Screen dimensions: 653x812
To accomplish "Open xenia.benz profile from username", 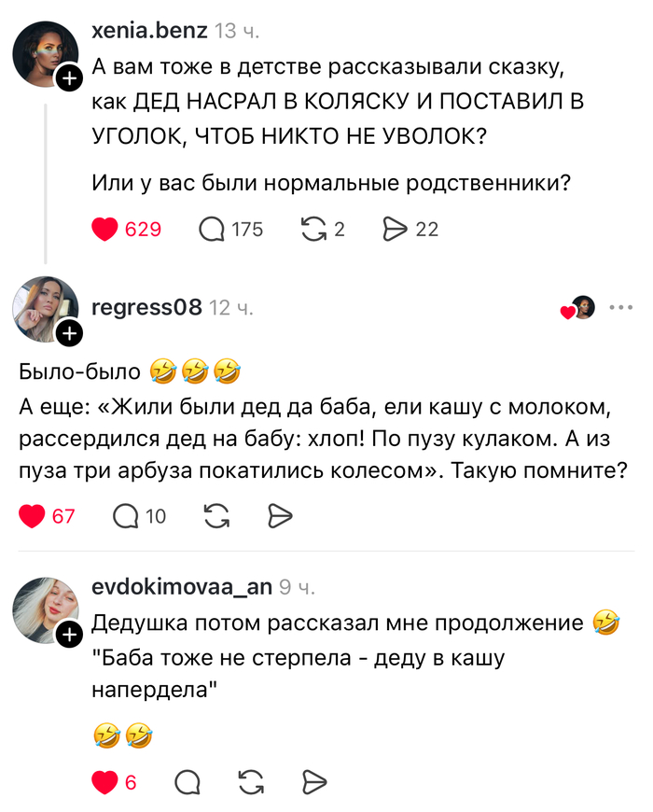I will pos(149,31).
